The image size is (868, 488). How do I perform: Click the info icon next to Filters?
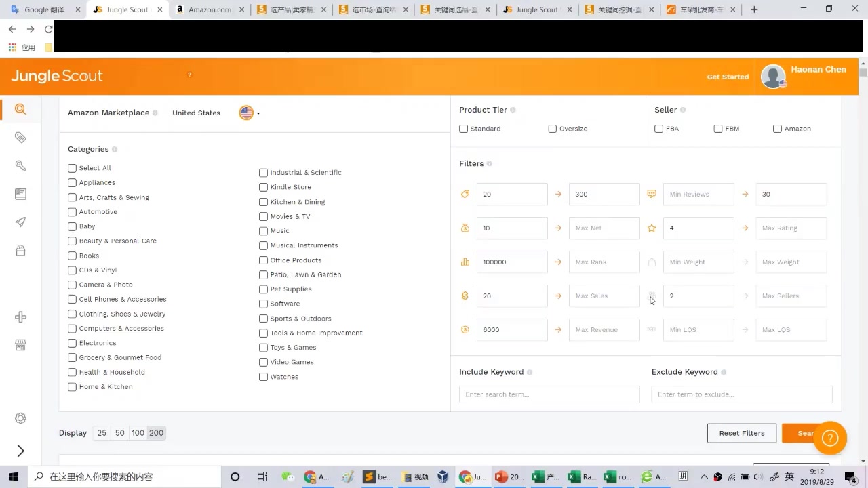click(x=490, y=164)
